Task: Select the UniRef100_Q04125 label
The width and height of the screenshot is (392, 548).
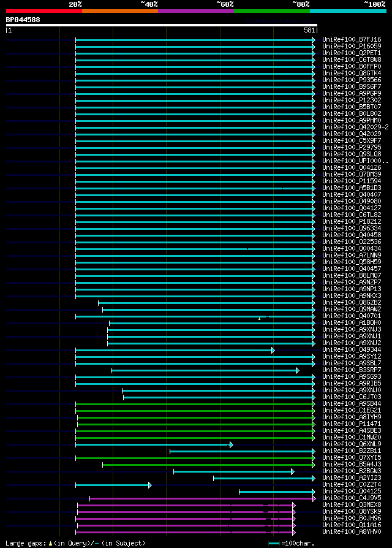Action: (352, 492)
